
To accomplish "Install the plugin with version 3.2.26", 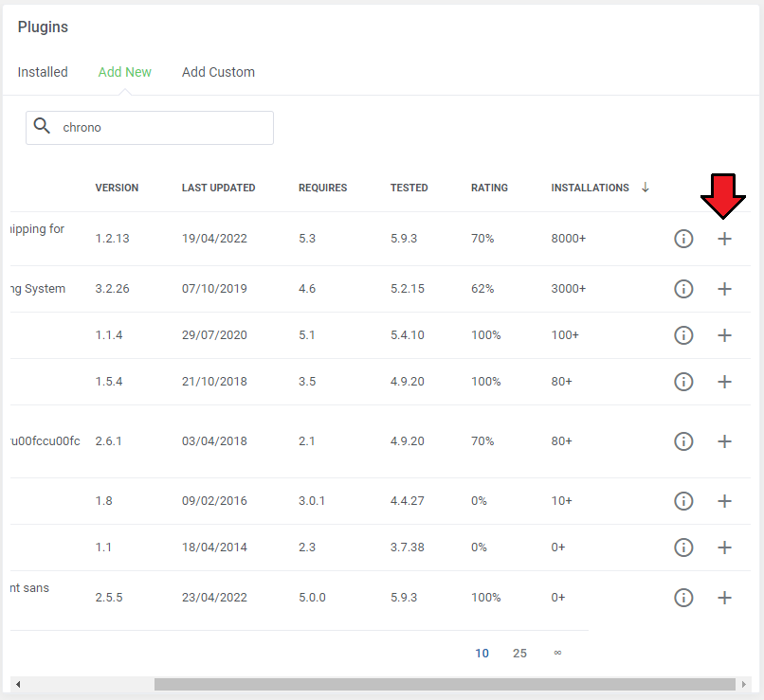I will [x=724, y=289].
